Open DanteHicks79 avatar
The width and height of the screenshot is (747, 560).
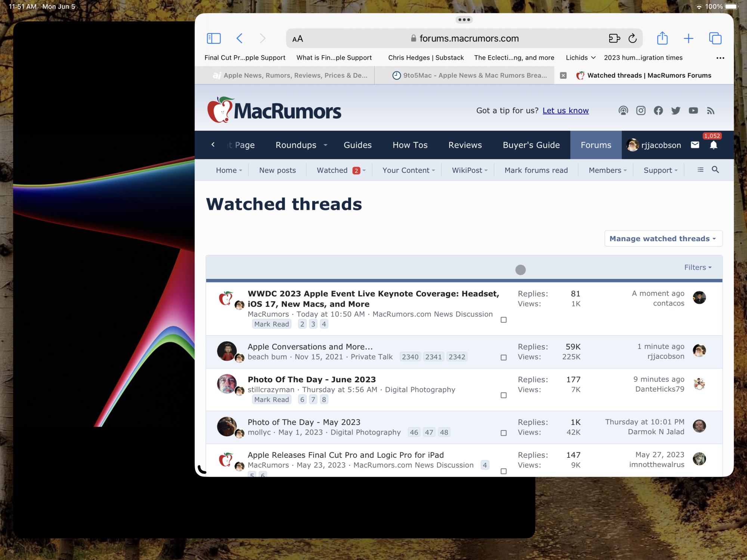699,384
